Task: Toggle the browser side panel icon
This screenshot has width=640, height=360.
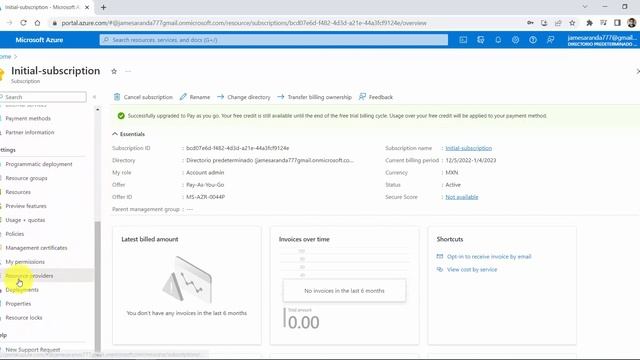Action: (617, 23)
